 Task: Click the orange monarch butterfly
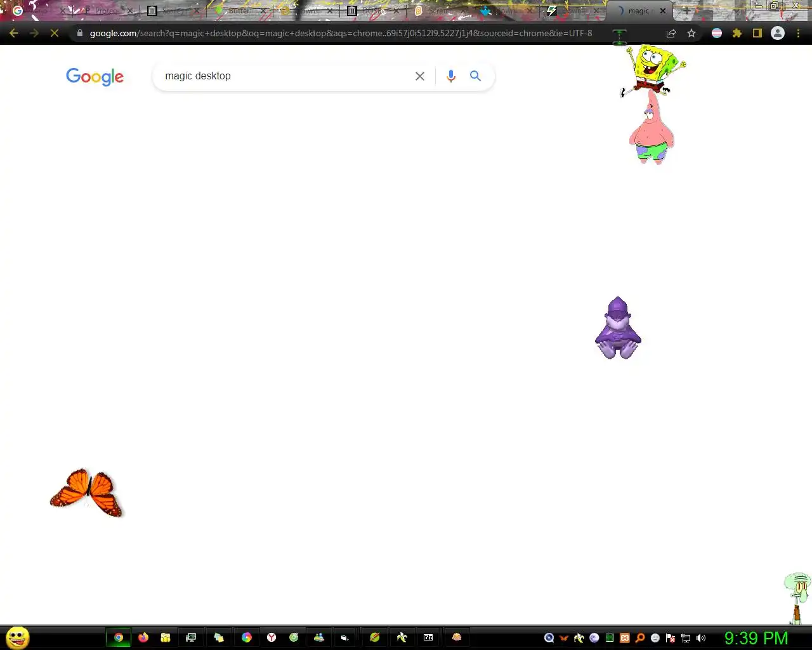click(x=87, y=493)
